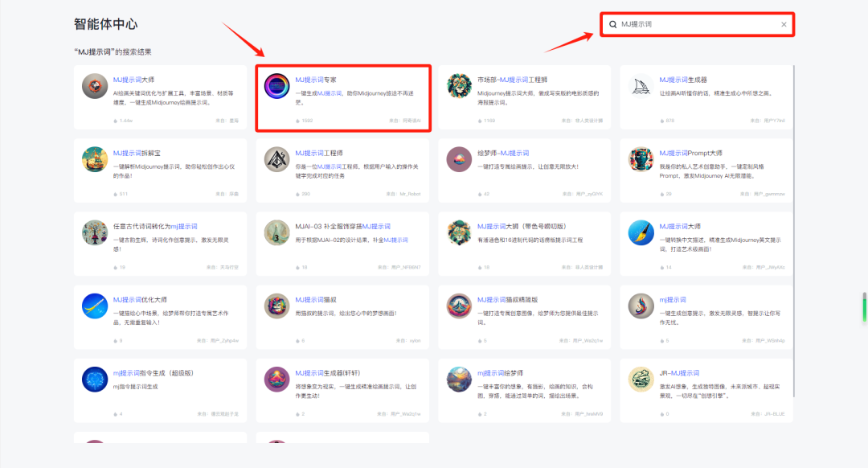
Task: Click the description mj指令提示词生成
Action: coord(136,387)
